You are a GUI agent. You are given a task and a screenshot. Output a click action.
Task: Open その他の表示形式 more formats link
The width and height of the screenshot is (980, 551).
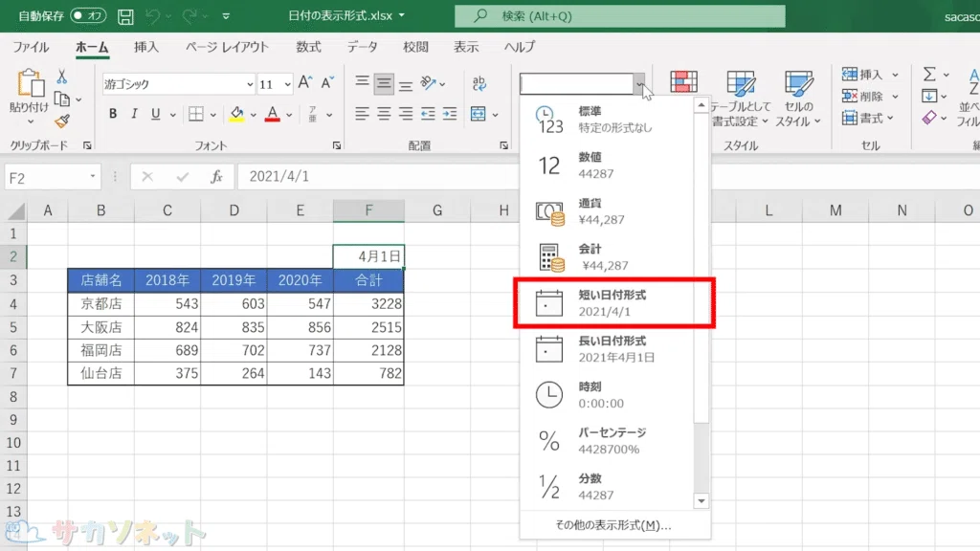coord(613,525)
